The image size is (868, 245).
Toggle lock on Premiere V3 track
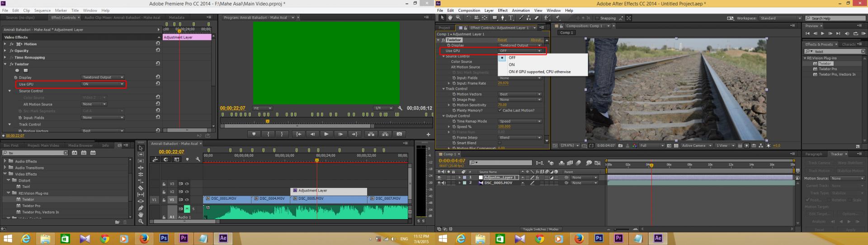pos(164,184)
